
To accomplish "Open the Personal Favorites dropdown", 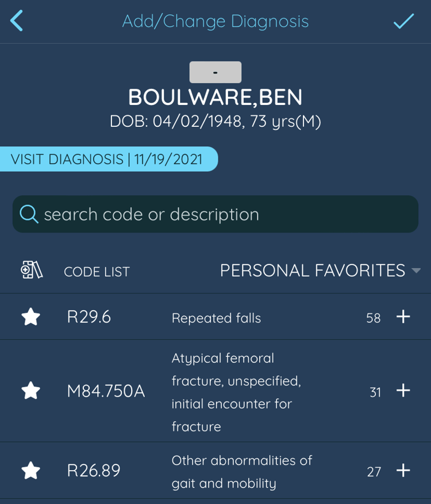I will pos(416,271).
